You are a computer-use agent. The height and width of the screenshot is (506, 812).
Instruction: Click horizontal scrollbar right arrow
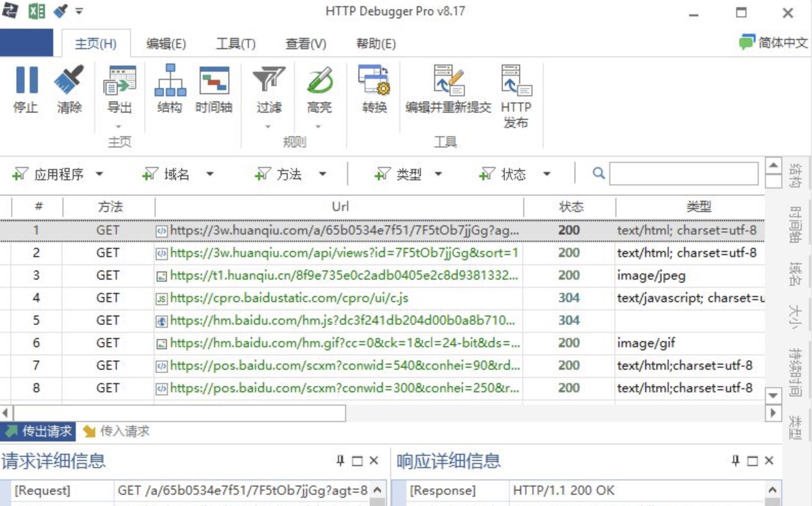pyautogui.click(x=773, y=413)
